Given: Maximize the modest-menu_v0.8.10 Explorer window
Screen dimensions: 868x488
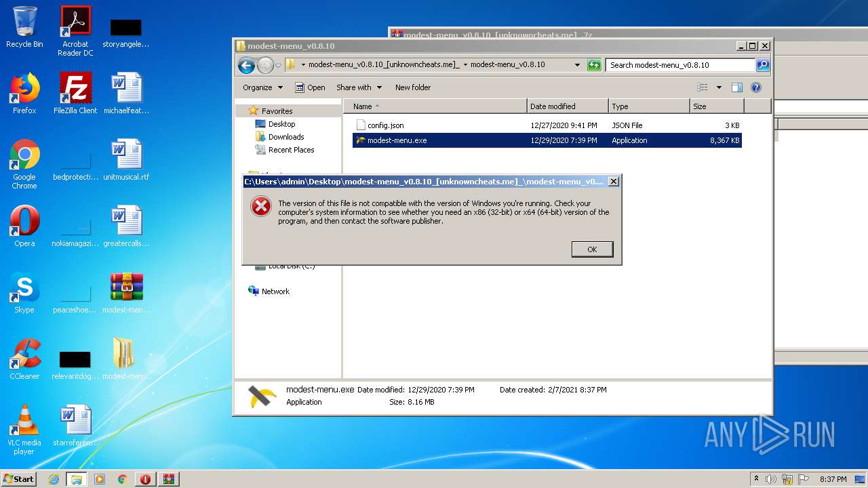Looking at the screenshot, I should [x=752, y=46].
